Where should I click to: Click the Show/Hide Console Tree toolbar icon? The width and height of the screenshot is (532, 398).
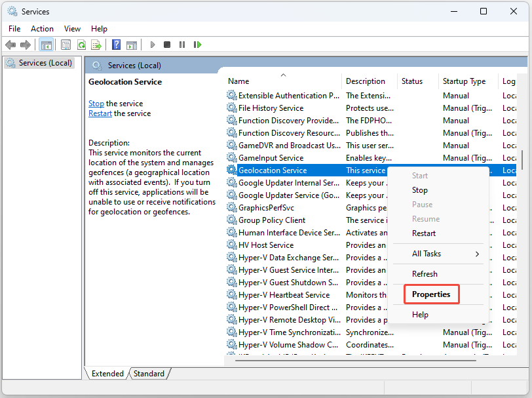pyautogui.click(x=46, y=45)
